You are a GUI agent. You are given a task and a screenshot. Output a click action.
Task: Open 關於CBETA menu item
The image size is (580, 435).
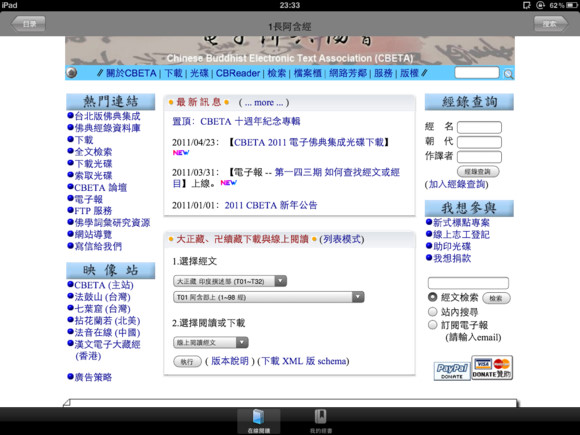(x=131, y=73)
